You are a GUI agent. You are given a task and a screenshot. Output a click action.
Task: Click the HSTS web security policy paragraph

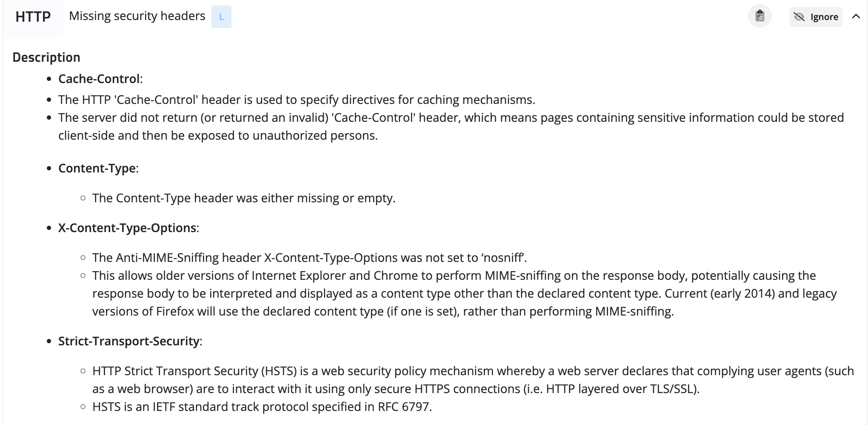[473, 380]
